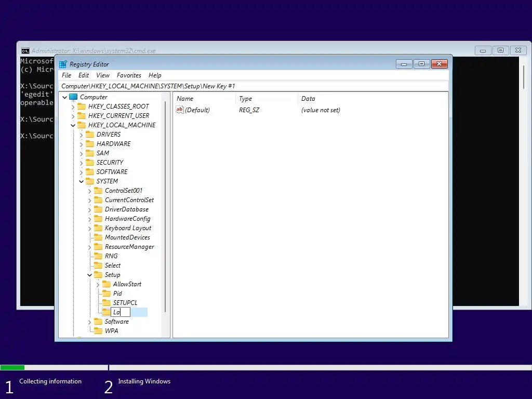The width and height of the screenshot is (532, 399).
Task: Expand the SAM key chevron
Action: coord(81,153)
